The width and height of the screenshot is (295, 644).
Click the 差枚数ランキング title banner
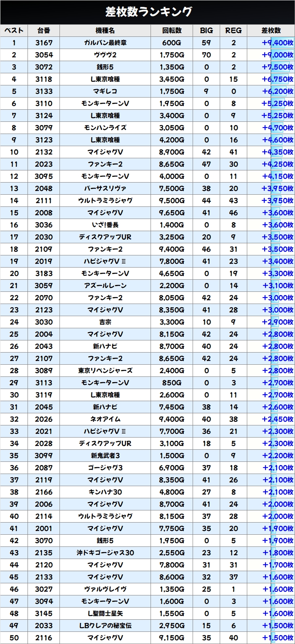coord(147,12)
